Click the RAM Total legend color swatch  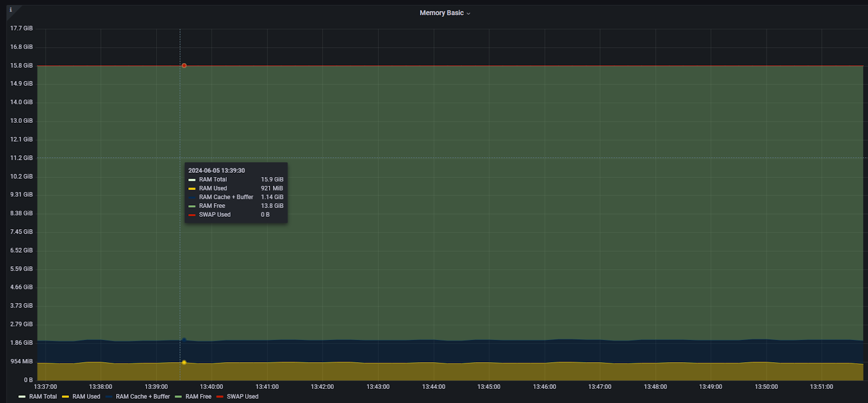pos(22,396)
